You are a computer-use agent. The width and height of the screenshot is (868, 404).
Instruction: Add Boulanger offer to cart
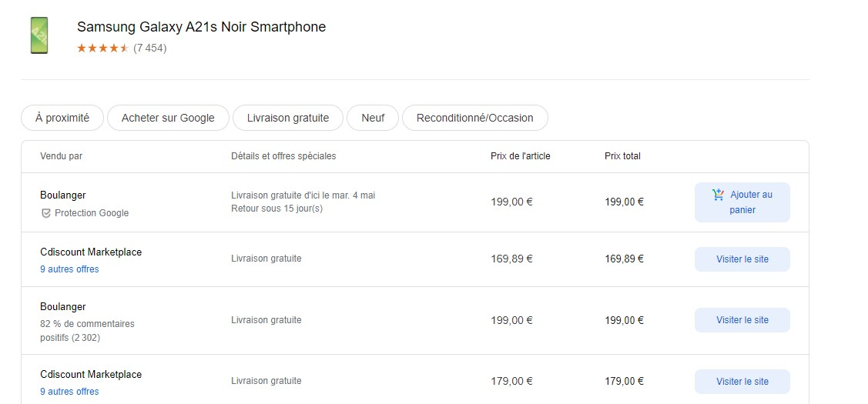(742, 202)
